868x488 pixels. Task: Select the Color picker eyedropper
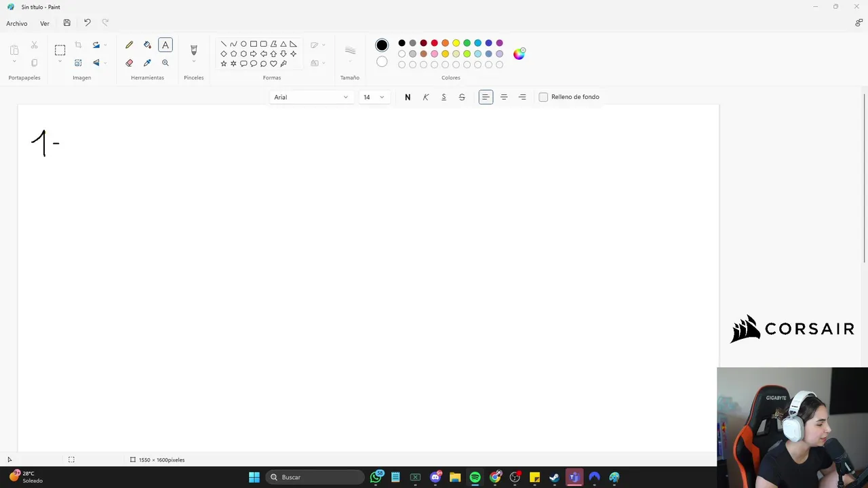(x=147, y=62)
